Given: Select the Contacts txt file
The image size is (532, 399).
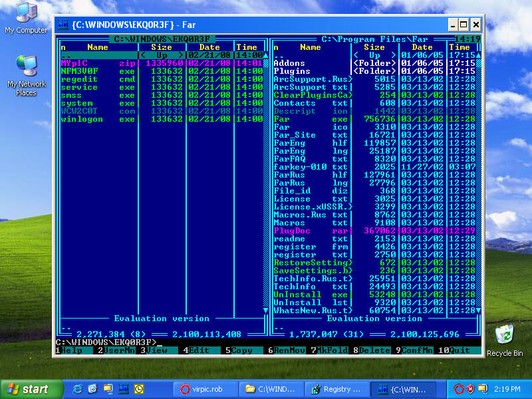Looking at the screenshot, I should (x=374, y=103).
